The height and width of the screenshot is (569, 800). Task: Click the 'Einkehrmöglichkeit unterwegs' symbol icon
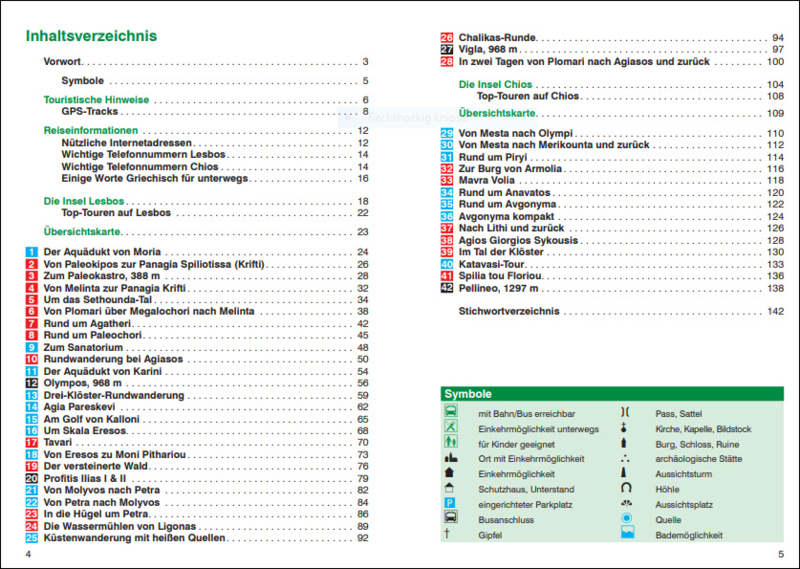[451, 426]
